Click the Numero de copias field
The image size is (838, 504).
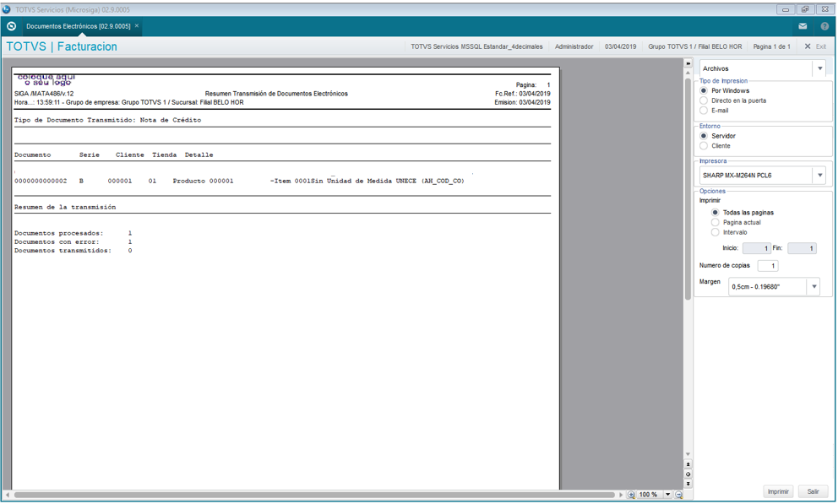(767, 266)
